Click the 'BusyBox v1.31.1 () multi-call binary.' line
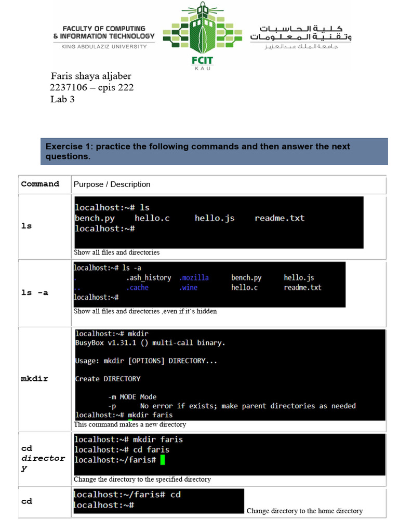Screen dimensions: 399x532 coord(150,343)
